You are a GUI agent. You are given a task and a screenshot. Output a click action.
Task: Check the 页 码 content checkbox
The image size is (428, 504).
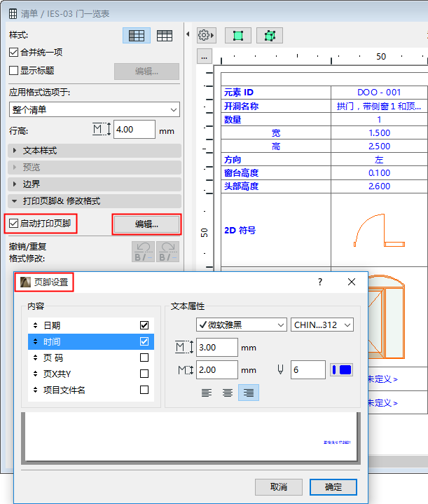pos(144,357)
